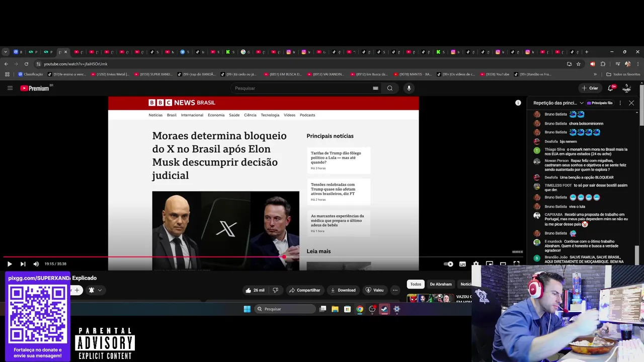The width and height of the screenshot is (644, 362).
Task: Go back in browser history
Action: pos(6,64)
